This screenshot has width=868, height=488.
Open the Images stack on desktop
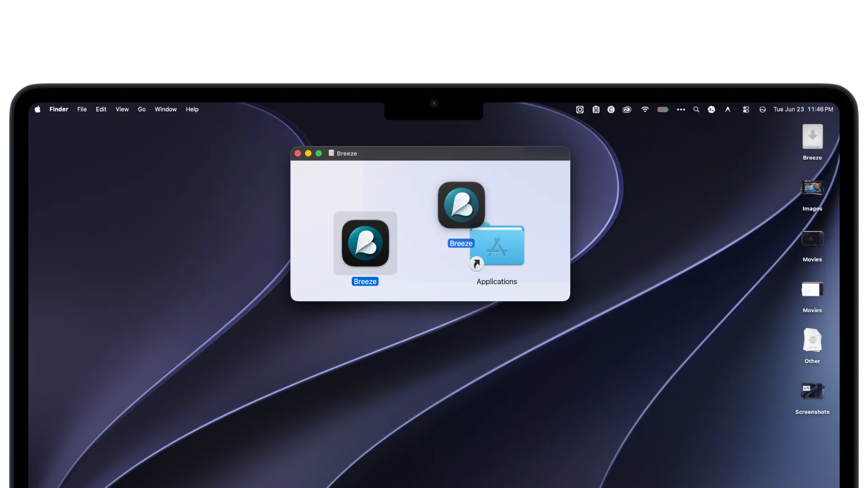(x=812, y=188)
